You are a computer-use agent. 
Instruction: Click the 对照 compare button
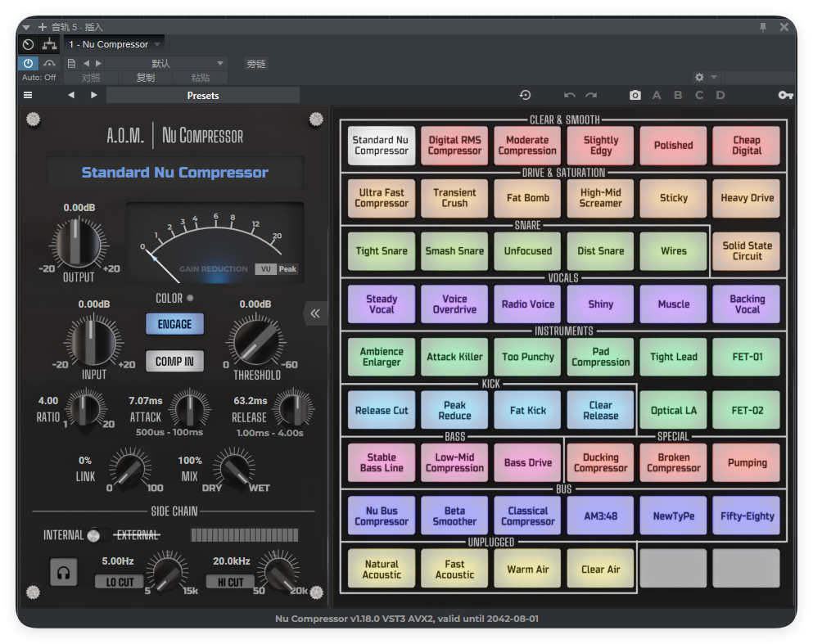91,78
